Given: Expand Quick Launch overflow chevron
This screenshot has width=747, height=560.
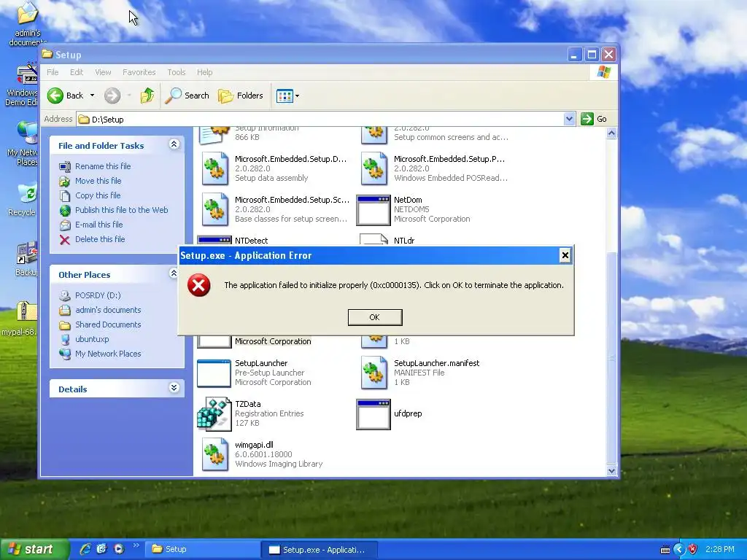Looking at the screenshot, I should coord(136,545).
